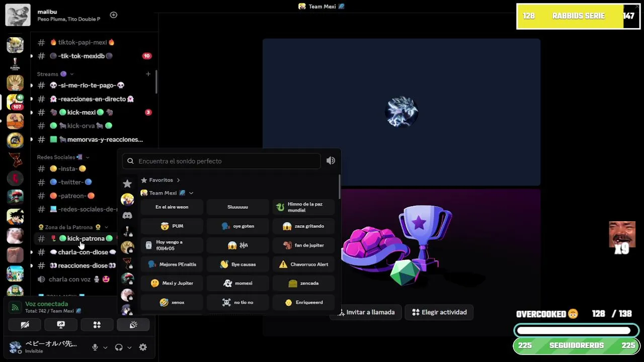Screen dimensions: 644x362
Task: Click the Elegir actividad button
Action: [x=439, y=312]
